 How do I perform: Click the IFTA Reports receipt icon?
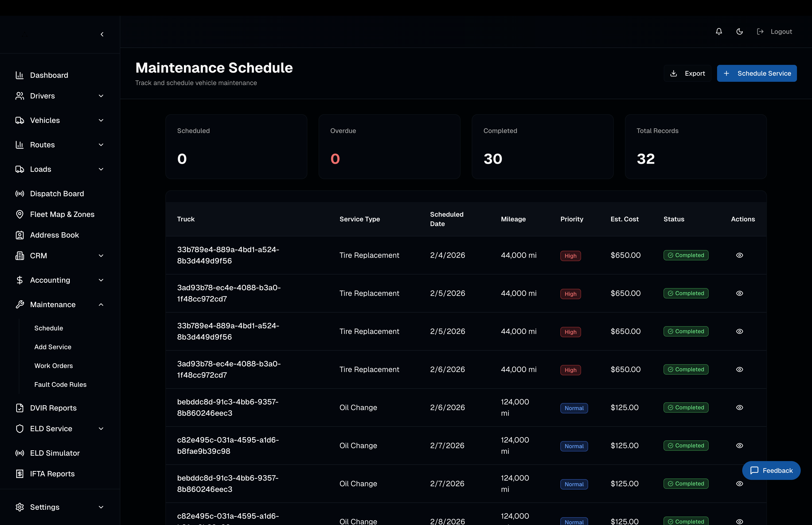20,474
